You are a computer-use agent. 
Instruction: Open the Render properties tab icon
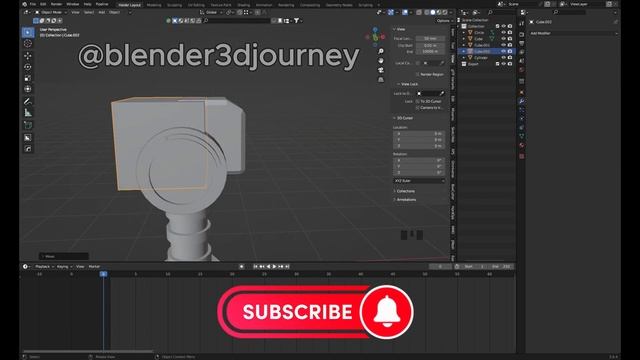(x=522, y=34)
